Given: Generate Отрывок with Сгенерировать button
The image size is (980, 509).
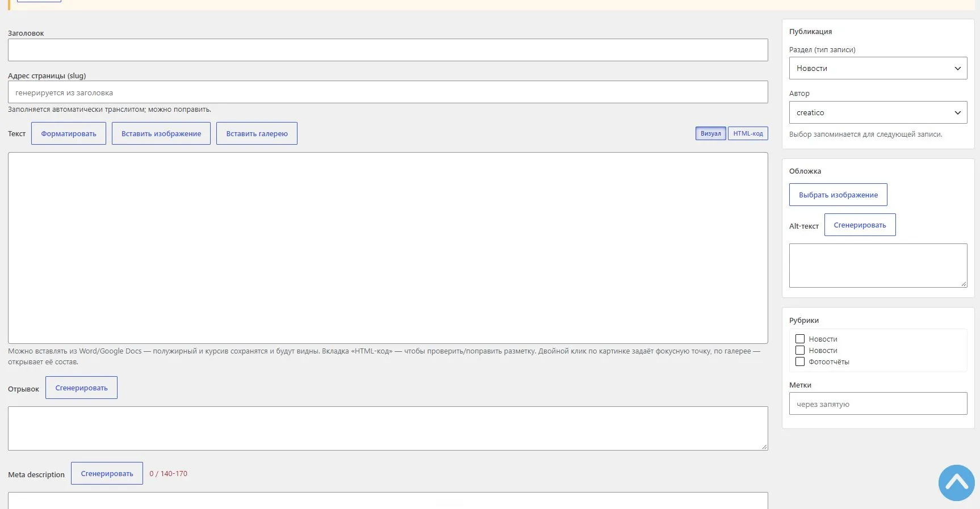Looking at the screenshot, I should [x=81, y=388].
